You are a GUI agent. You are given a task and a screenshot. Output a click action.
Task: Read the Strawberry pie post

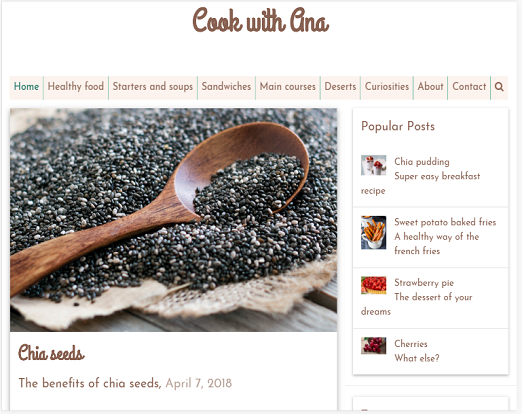coord(424,283)
